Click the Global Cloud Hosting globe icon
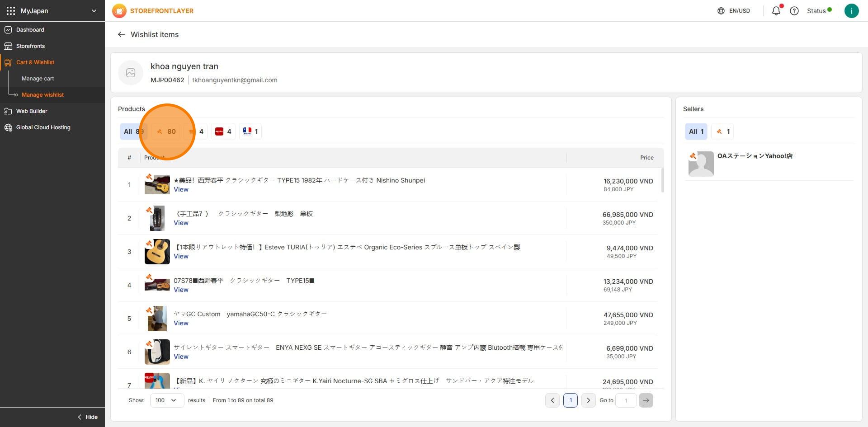This screenshot has width=868, height=427. point(8,127)
